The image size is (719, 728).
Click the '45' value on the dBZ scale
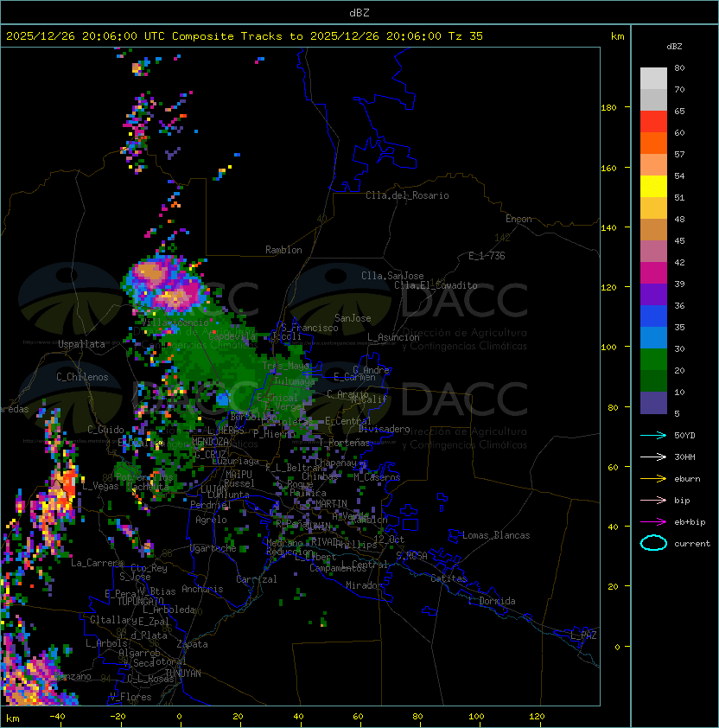pyautogui.click(x=679, y=240)
